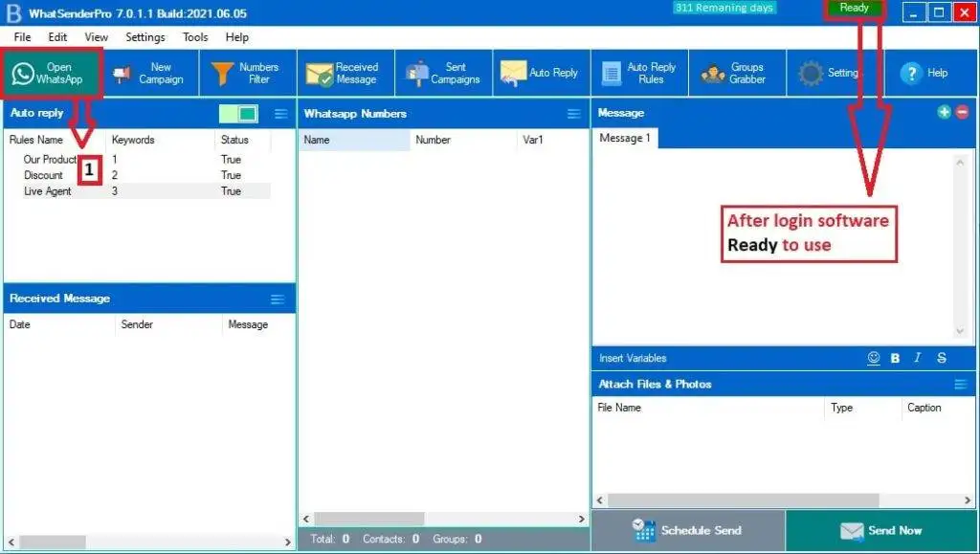Click the Name column header
The width and height of the screenshot is (980, 554).
[354, 140]
